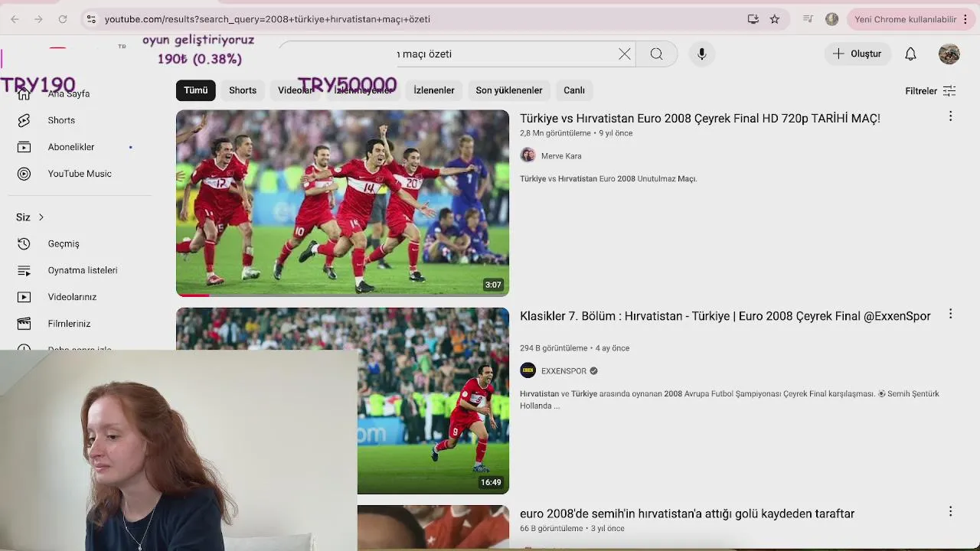Click title Türkiye vs Hırvatistan Euro 2008 Çeyrek Final

coord(700,119)
